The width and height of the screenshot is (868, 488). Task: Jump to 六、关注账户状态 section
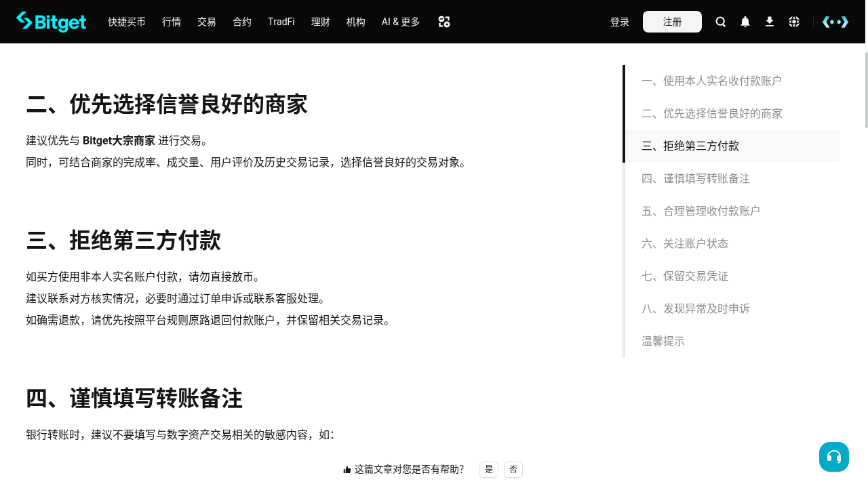(732, 244)
